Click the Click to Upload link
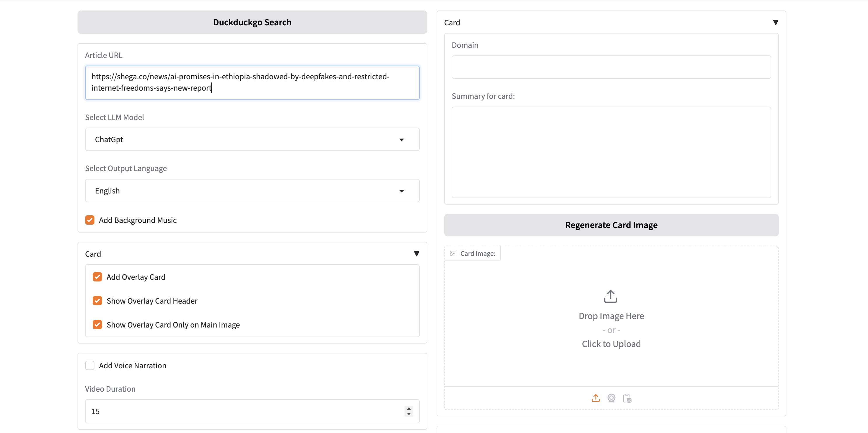868x433 pixels. tap(611, 344)
